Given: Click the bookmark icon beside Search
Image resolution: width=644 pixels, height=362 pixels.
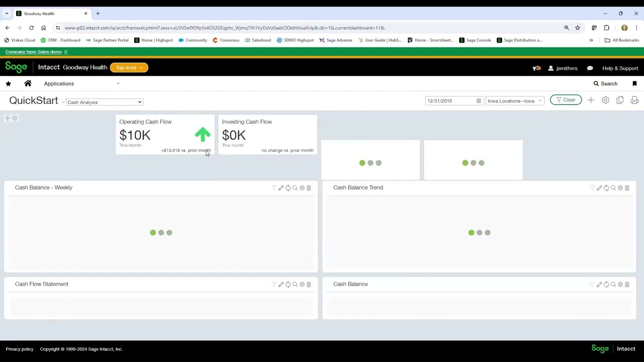Looking at the screenshot, I should click(634, 83).
